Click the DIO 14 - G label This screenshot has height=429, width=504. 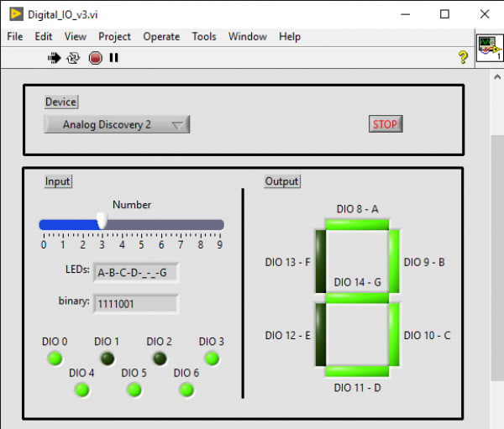click(x=357, y=282)
